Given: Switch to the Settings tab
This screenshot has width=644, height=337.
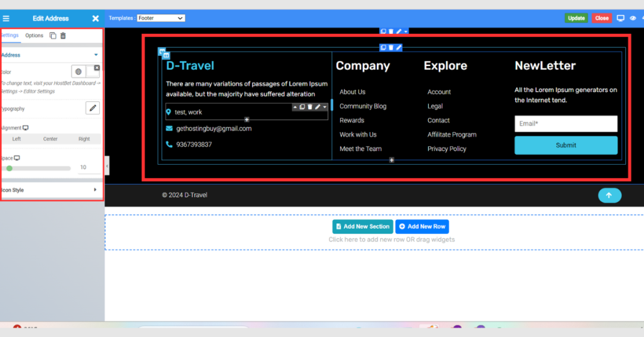Looking at the screenshot, I should [9, 35].
